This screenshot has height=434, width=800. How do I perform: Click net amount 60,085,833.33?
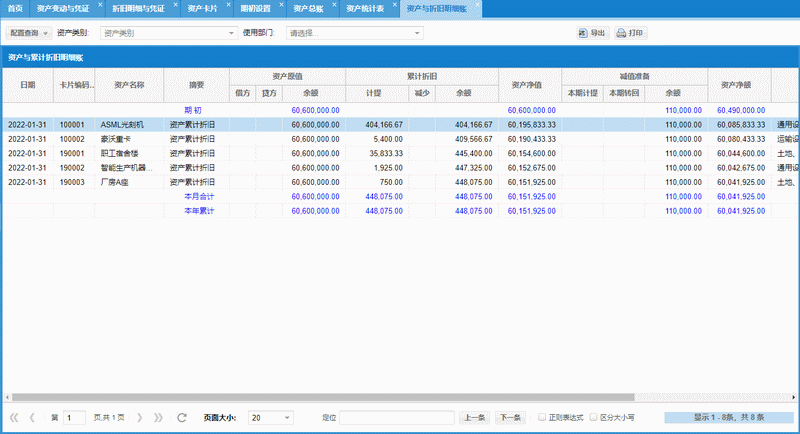tap(741, 125)
